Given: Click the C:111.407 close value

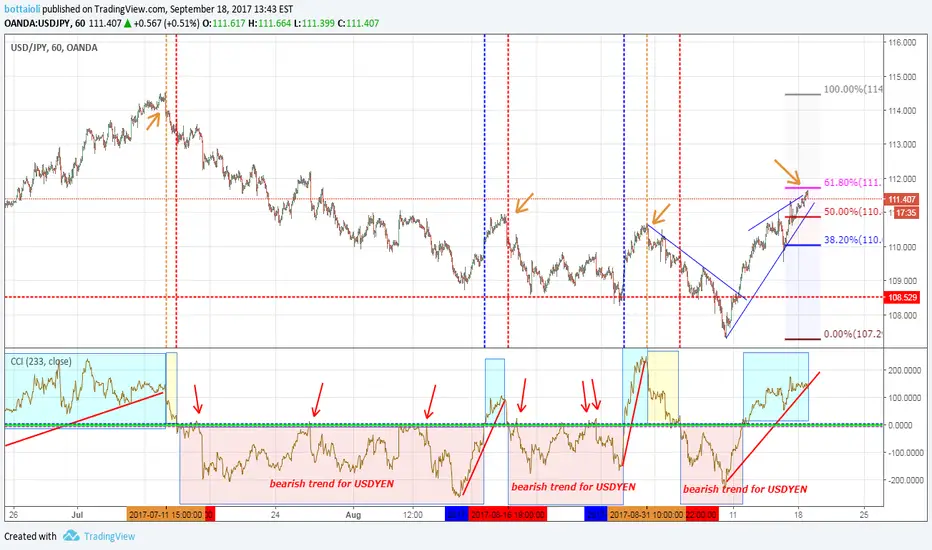Looking at the screenshot, I should pos(358,23).
